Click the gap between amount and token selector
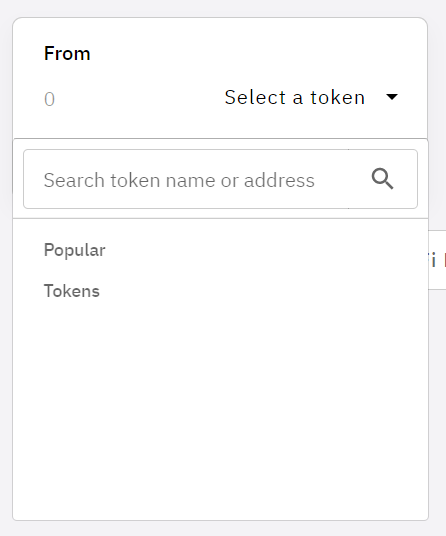 click(138, 98)
